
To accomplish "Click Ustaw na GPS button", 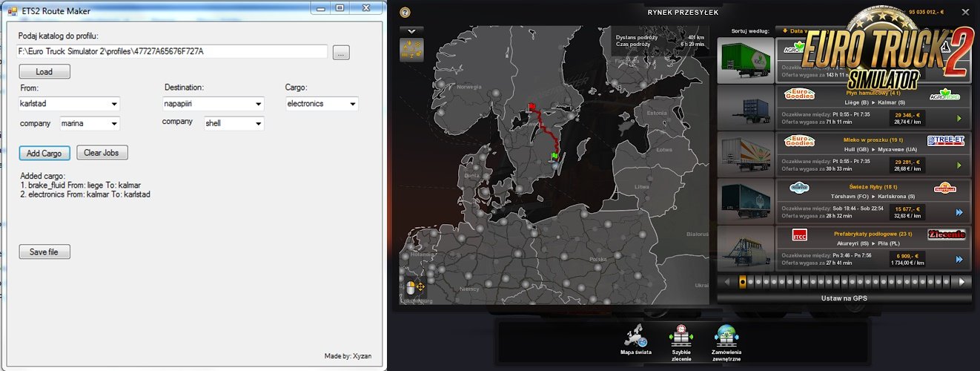I will click(x=844, y=298).
